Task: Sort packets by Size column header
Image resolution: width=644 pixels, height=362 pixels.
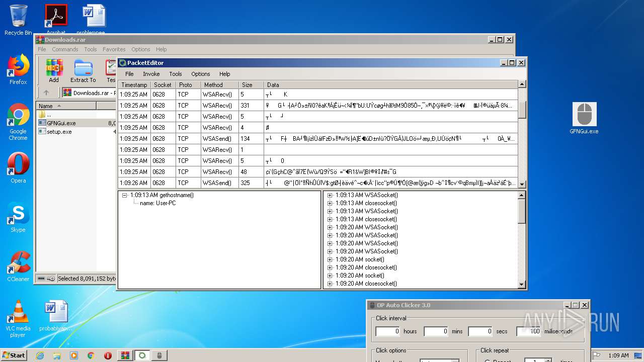Action: 251,85
